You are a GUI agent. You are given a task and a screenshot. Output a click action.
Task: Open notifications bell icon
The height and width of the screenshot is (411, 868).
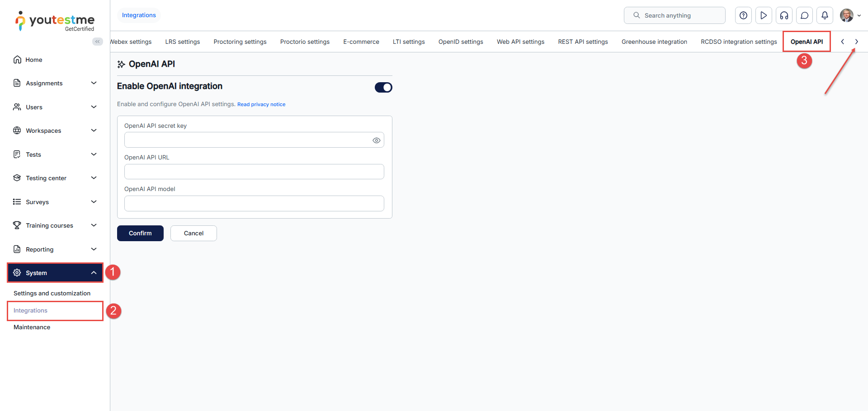pyautogui.click(x=825, y=15)
